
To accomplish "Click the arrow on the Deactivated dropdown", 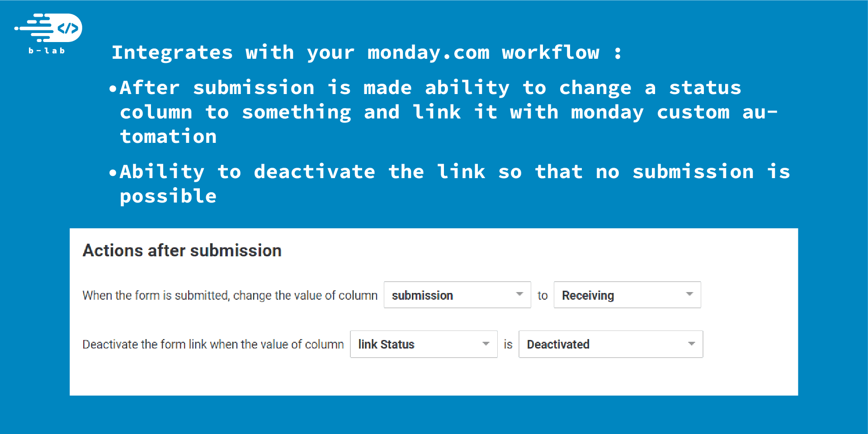I will [x=692, y=344].
